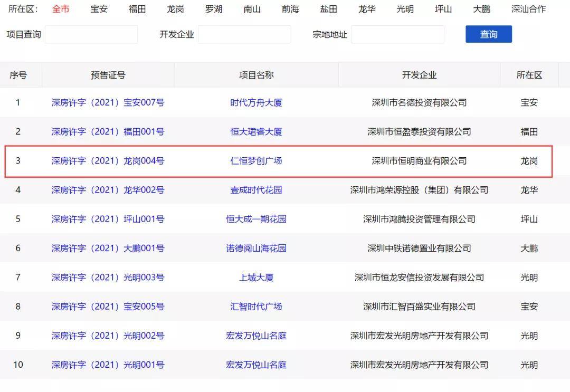This screenshot has width=570, height=392.
Task: Open permit link 深房许字（2021）龙岗004号
Action: pos(108,160)
